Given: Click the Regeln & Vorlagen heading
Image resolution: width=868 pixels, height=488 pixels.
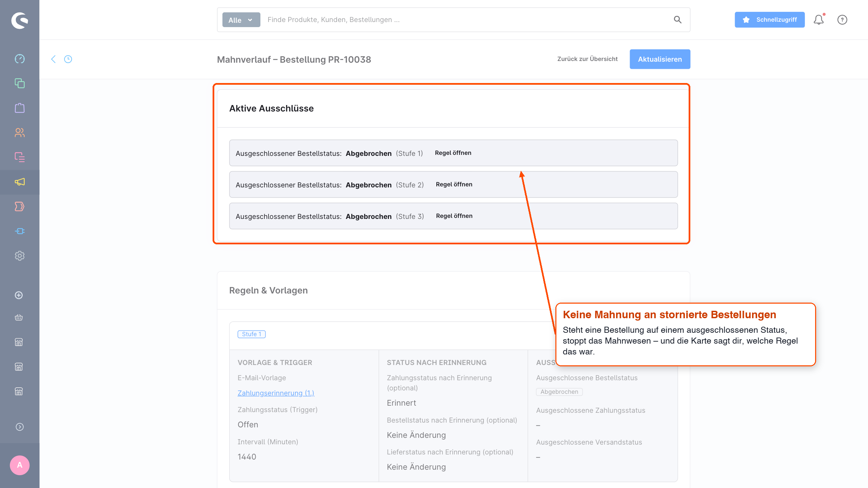Looking at the screenshot, I should tap(269, 290).
